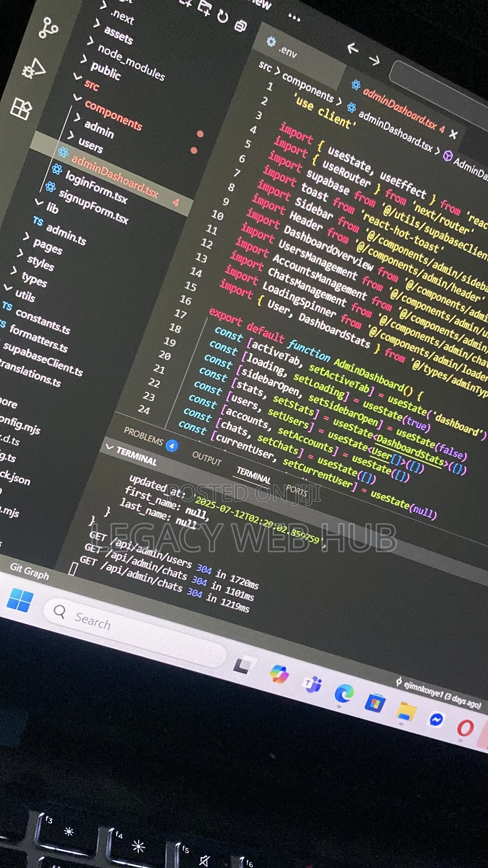Open Microsoft Store from the taskbar
488x868 pixels.
coord(375,703)
